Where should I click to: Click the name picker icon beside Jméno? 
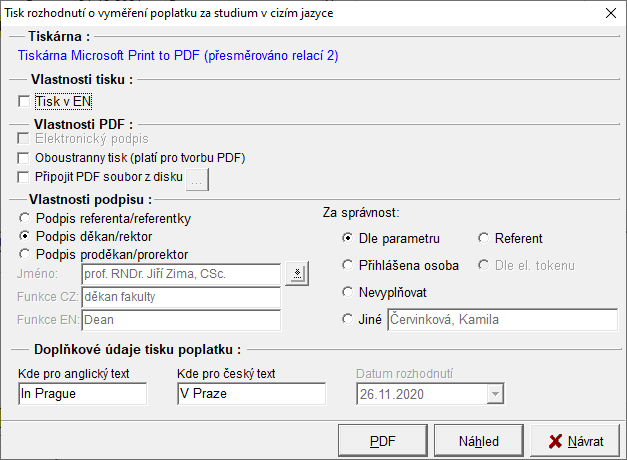[295, 273]
